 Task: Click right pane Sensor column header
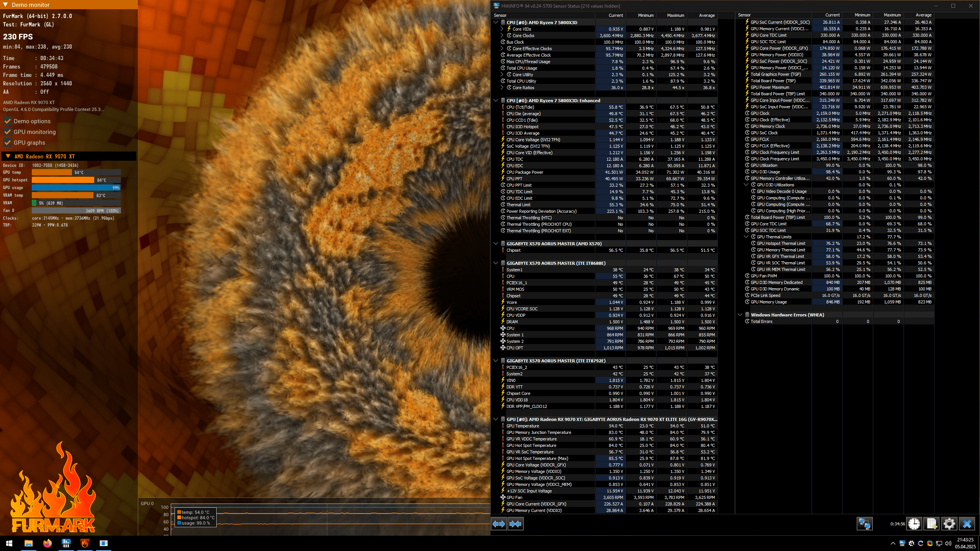(x=773, y=15)
